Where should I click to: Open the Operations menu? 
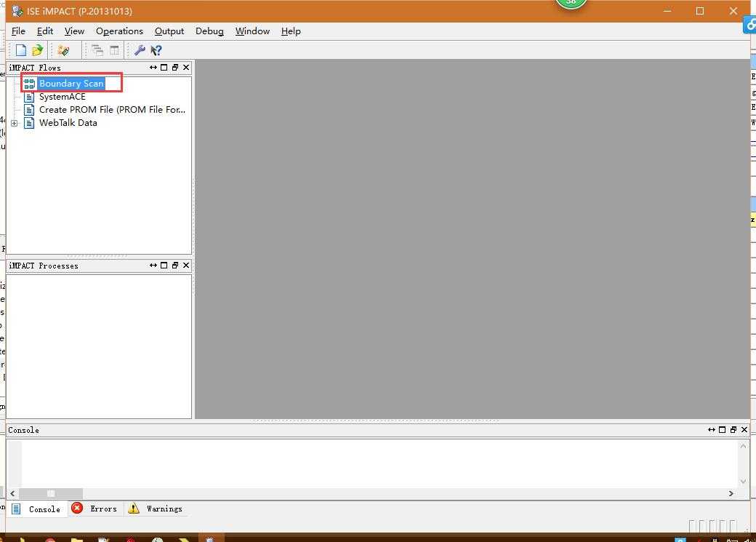tap(119, 31)
